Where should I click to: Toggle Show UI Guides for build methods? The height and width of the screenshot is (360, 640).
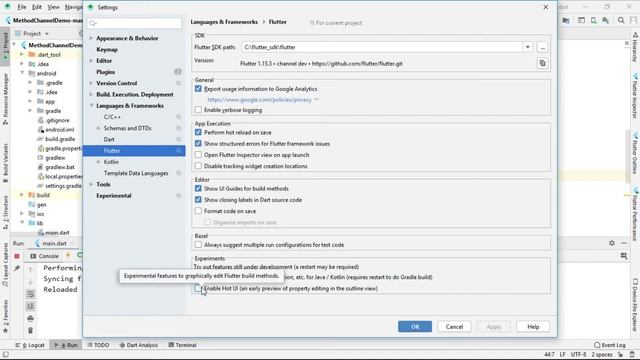tap(198, 189)
